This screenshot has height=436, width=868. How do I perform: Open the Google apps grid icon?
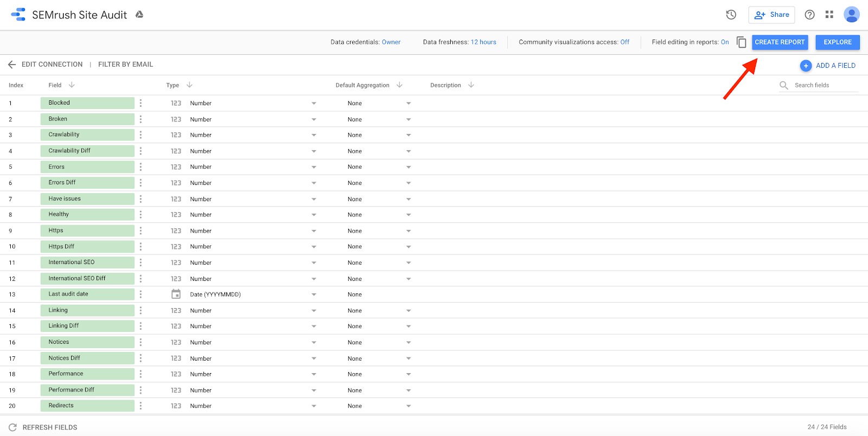click(829, 15)
